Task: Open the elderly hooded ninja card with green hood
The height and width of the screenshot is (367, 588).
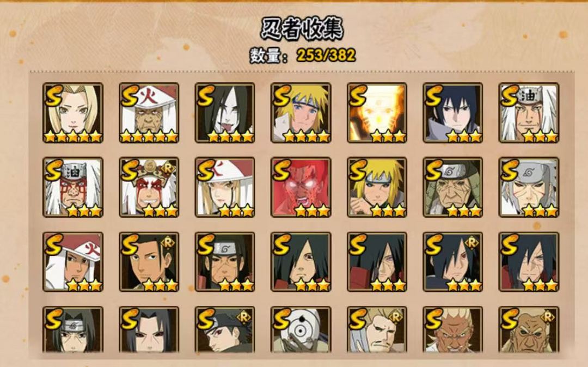Action: pos(452,187)
